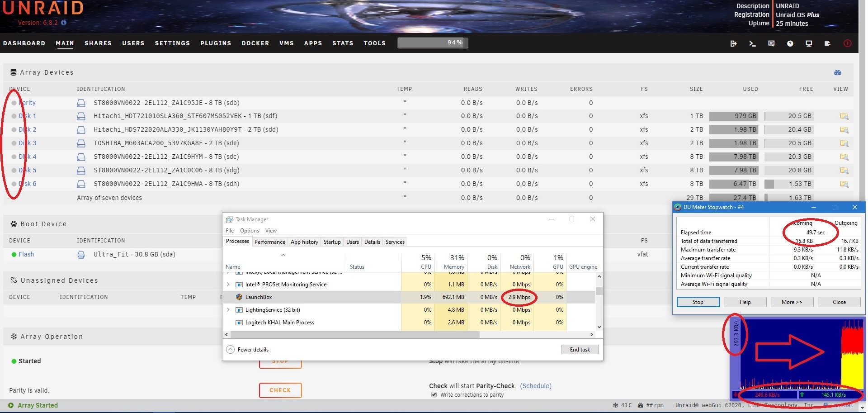Expand Intel PROSet Monitoring Service row
The width and height of the screenshot is (868, 413).
228,285
